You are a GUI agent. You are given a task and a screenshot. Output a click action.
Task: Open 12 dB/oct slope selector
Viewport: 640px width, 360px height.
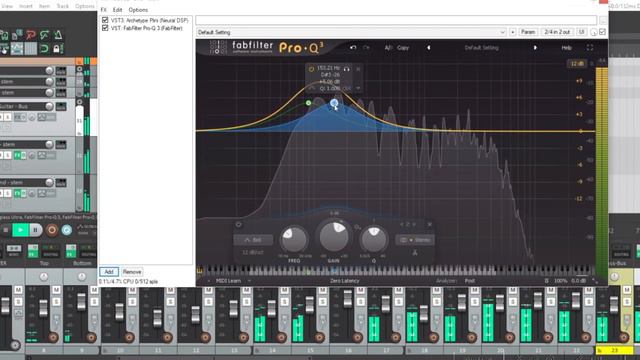coord(253,253)
